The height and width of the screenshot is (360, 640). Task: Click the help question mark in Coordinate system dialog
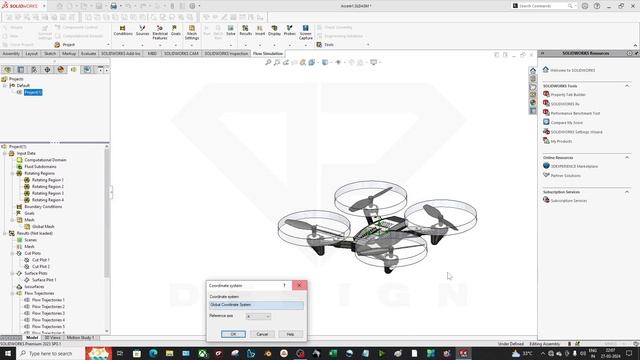point(284,285)
